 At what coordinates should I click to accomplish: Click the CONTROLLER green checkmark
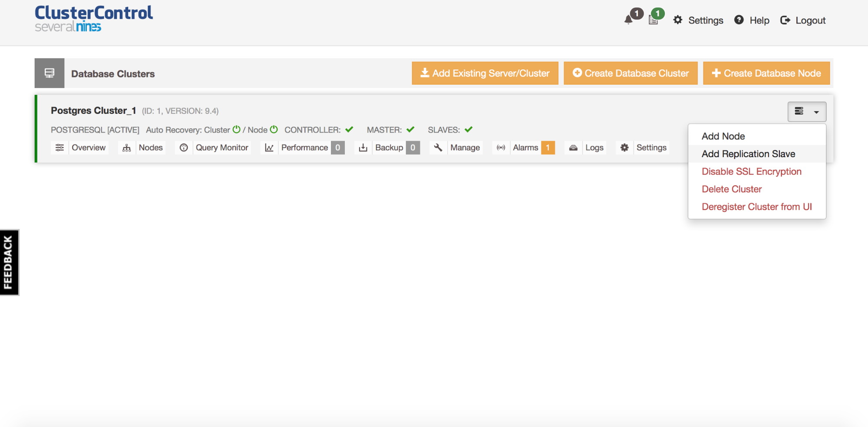(x=349, y=129)
